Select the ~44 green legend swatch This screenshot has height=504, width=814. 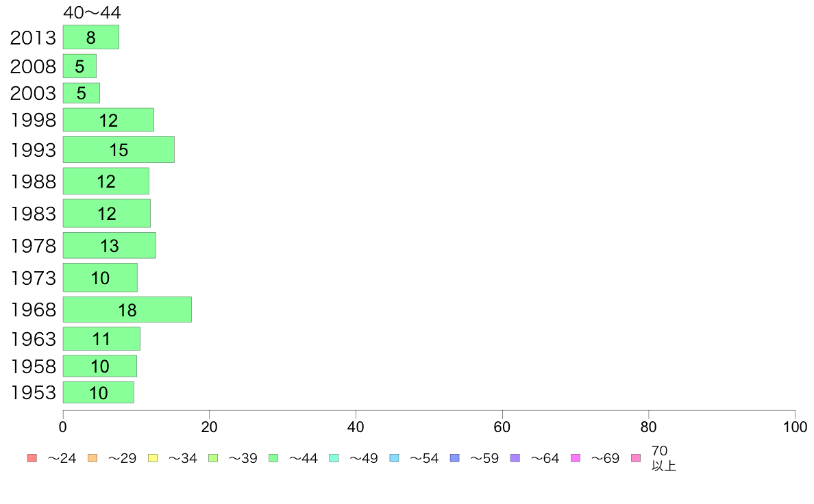[x=273, y=458]
